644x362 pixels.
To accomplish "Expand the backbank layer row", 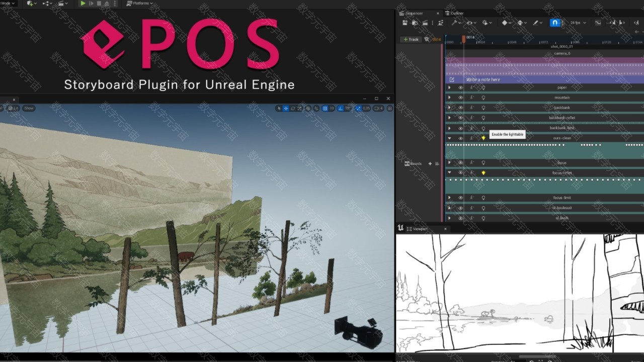I will click(x=449, y=108).
